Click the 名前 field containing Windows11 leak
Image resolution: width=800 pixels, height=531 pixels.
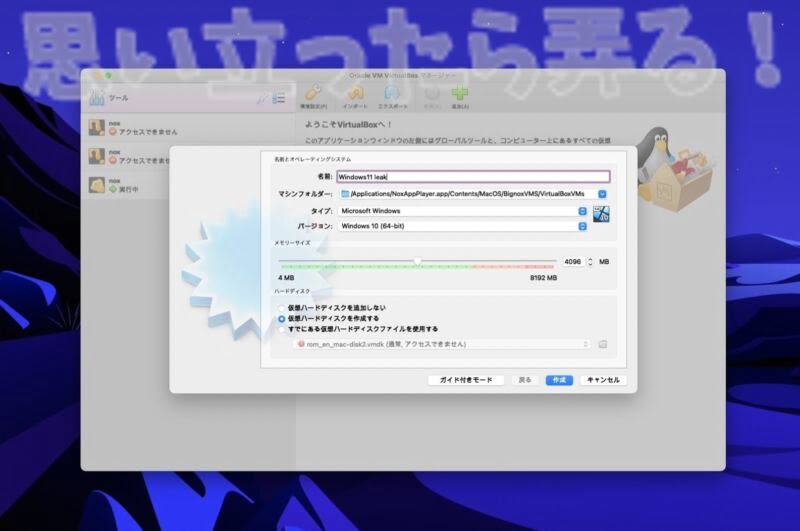(473, 176)
